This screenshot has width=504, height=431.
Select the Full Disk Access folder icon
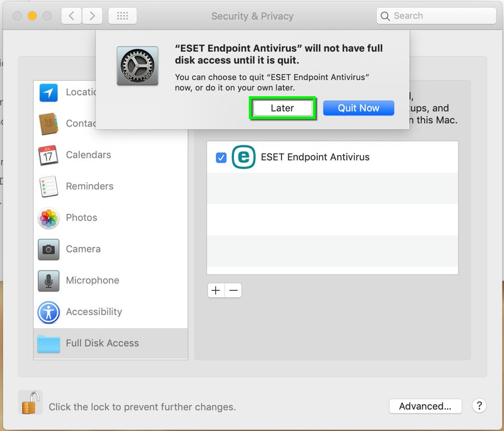pos(49,344)
